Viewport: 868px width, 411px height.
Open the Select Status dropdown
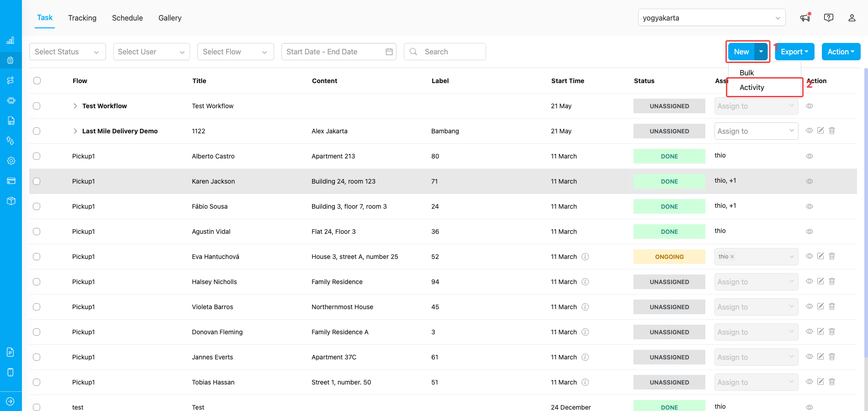(68, 52)
